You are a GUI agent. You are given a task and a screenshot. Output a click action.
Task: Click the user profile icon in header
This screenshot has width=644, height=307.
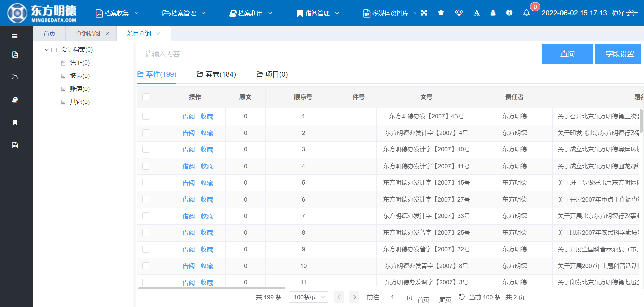[493, 13]
